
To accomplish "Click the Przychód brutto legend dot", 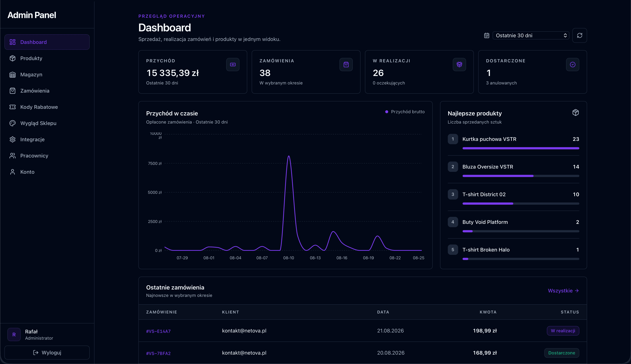I will (387, 112).
